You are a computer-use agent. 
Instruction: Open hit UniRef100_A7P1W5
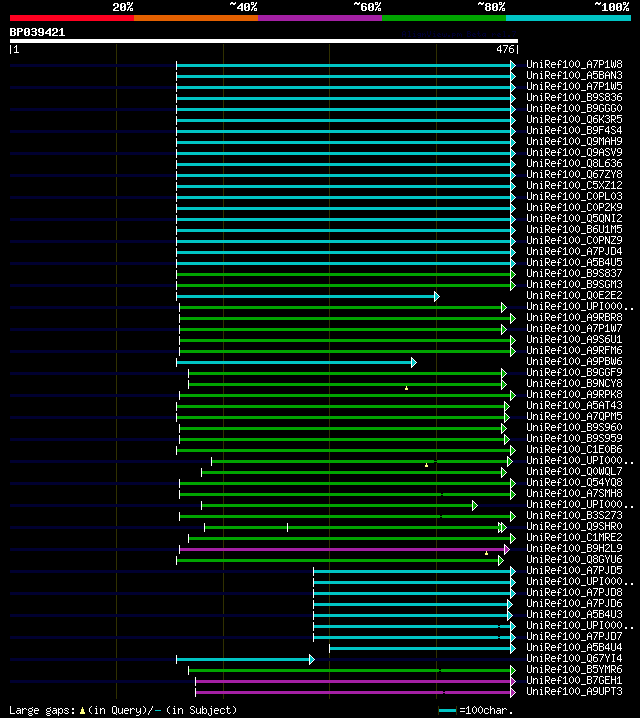[x=574, y=87]
